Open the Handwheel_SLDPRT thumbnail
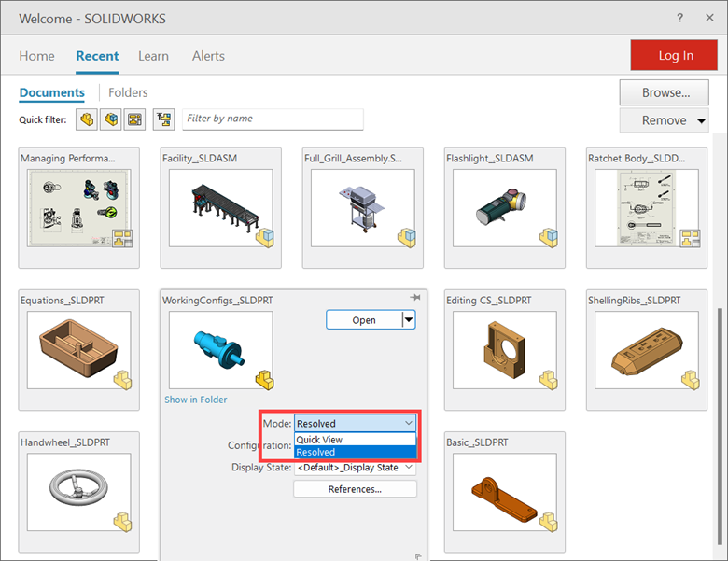The width and height of the screenshot is (728, 561). (x=79, y=492)
